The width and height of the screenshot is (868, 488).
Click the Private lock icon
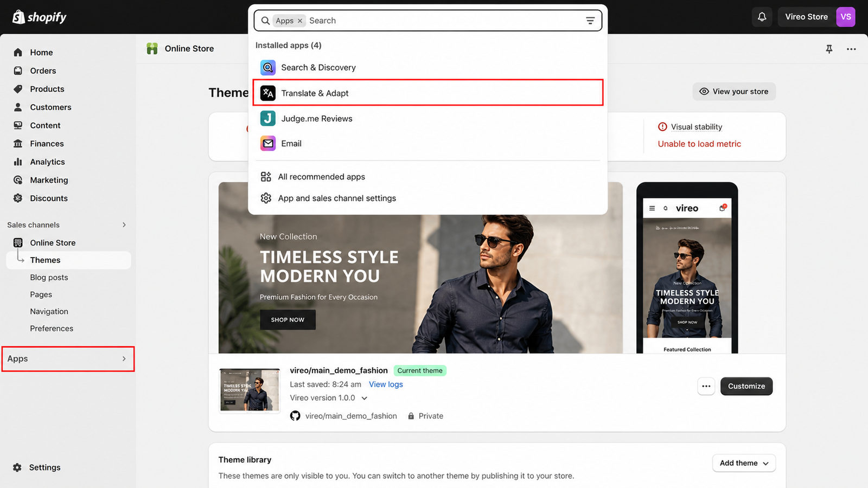click(411, 416)
